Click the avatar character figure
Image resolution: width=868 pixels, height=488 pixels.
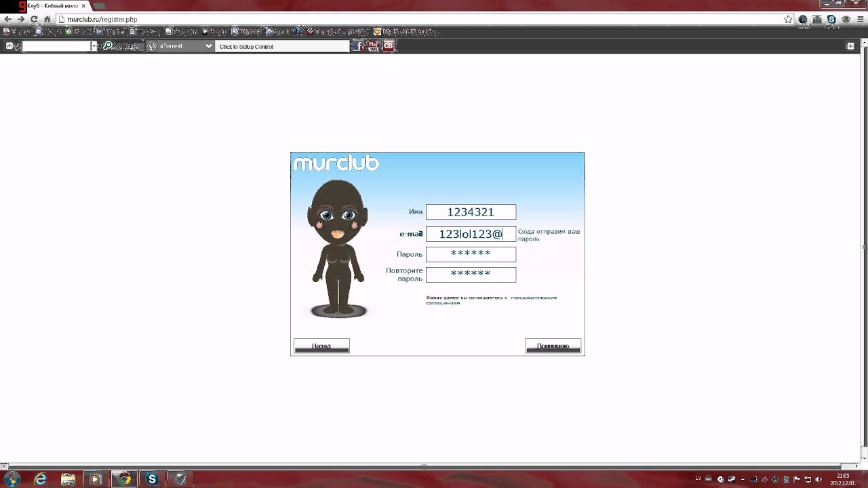338,247
